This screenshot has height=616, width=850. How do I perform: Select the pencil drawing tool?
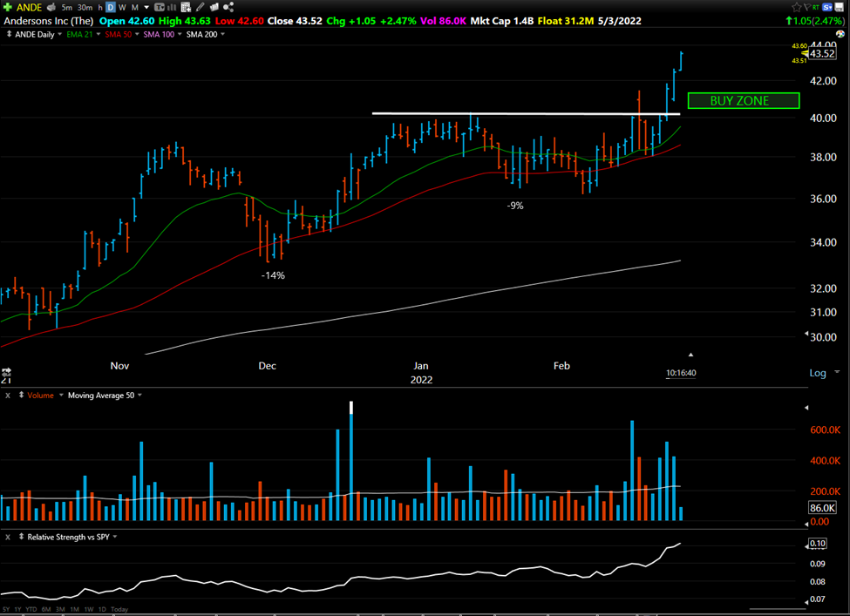coord(200,7)
